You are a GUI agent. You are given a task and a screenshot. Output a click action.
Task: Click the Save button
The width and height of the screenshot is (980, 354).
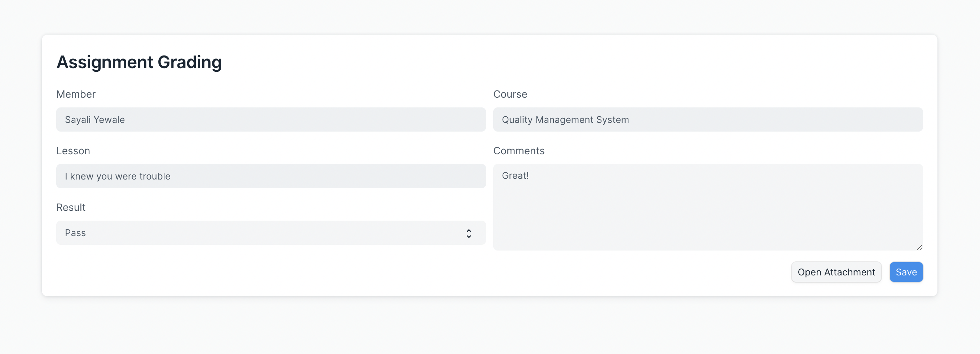tap(906, 271)
